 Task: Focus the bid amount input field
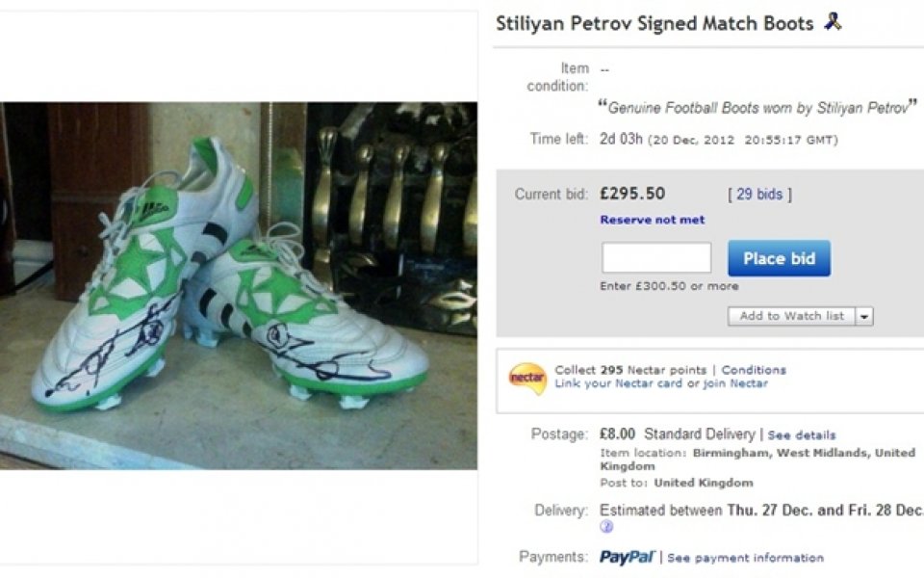click(656, 258)
